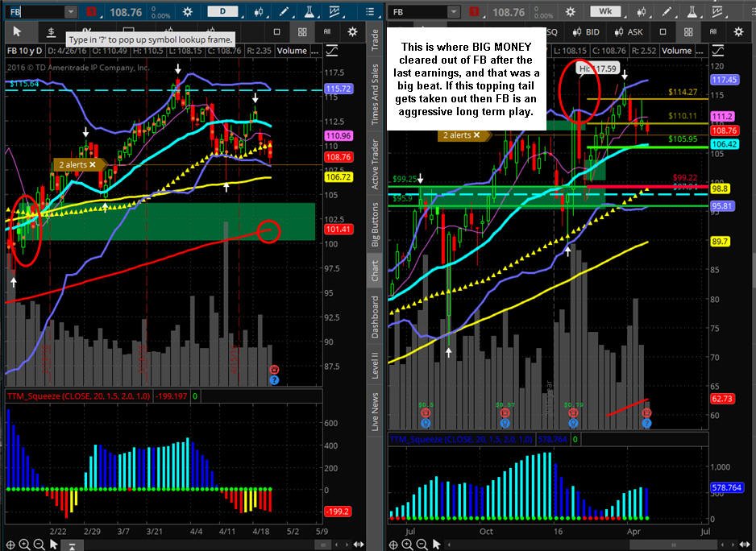Switch to the Level II side tab
756x551 pixels.
point(375,364)
